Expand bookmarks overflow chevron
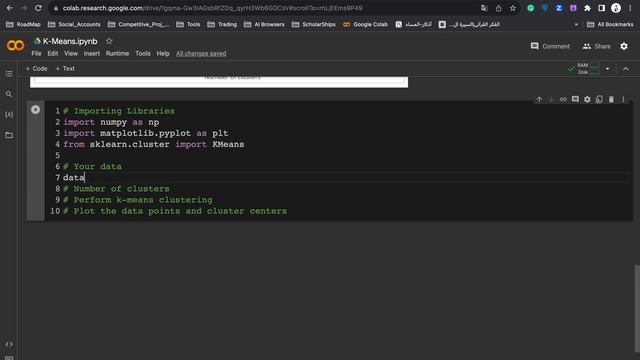640x360 pixels. coord(576,24)
